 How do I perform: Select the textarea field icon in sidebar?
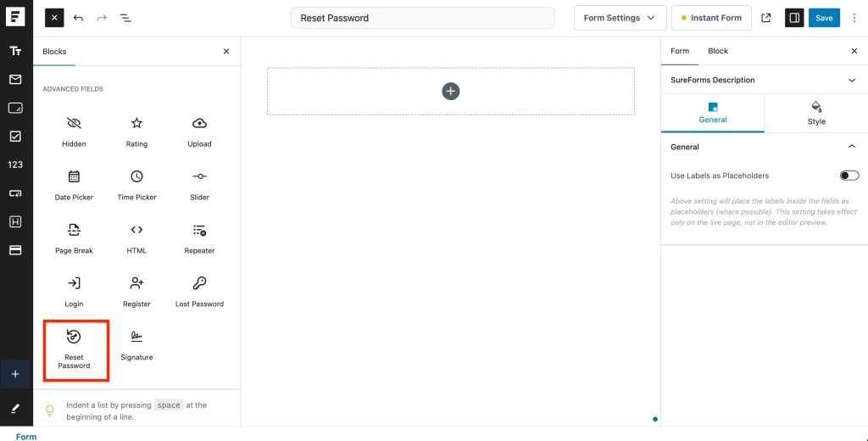15,108
